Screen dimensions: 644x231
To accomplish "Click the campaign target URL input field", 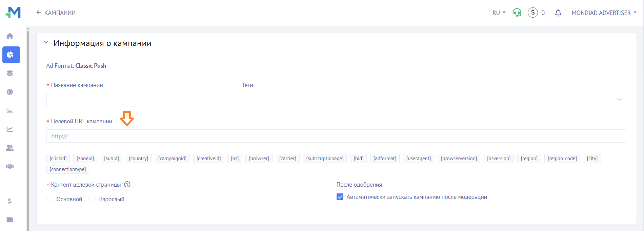I will (x=336, y=136).
